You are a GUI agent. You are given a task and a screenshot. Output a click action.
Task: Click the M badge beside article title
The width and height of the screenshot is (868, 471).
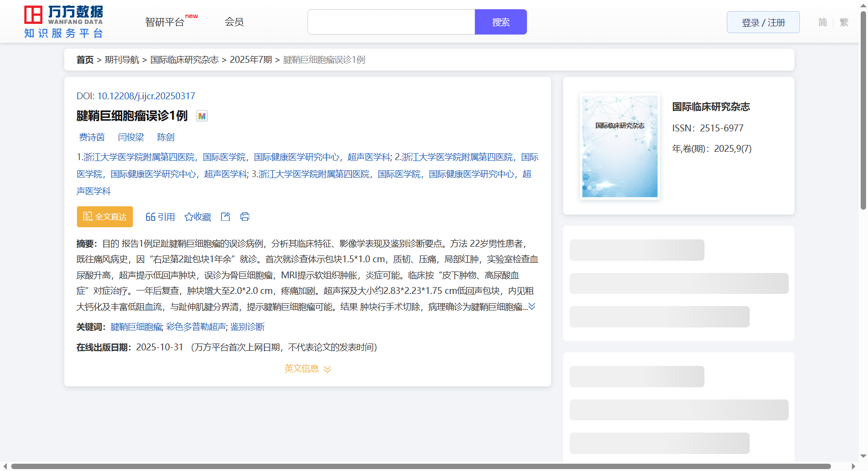(x=202, y=116)
